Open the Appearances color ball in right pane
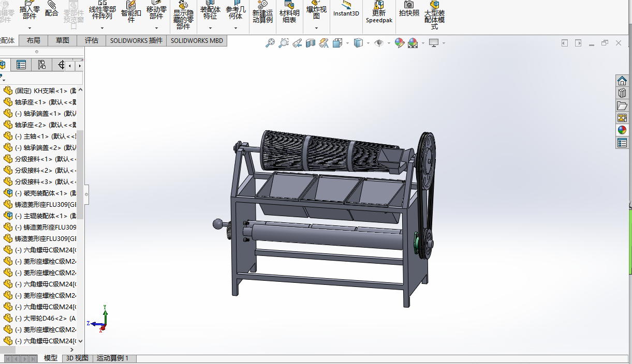The height and width of the screenshot is (364, 632). 622,130
